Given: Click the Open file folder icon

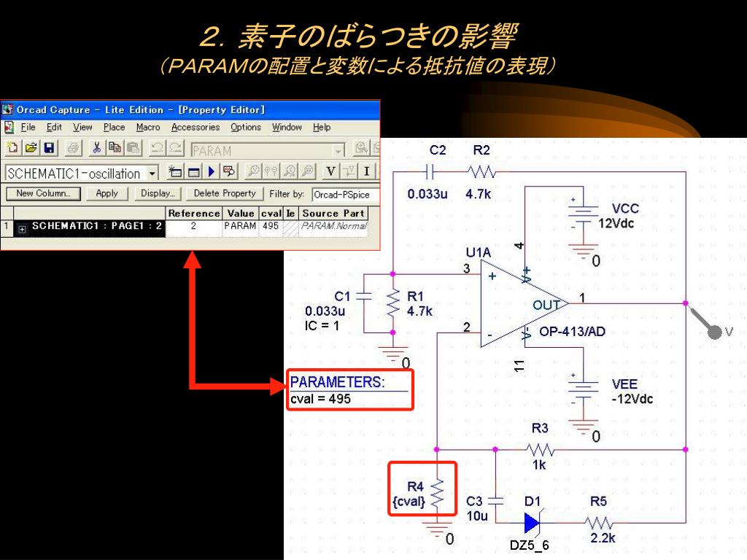Looking at the screenshot, I should click(31, 148).
